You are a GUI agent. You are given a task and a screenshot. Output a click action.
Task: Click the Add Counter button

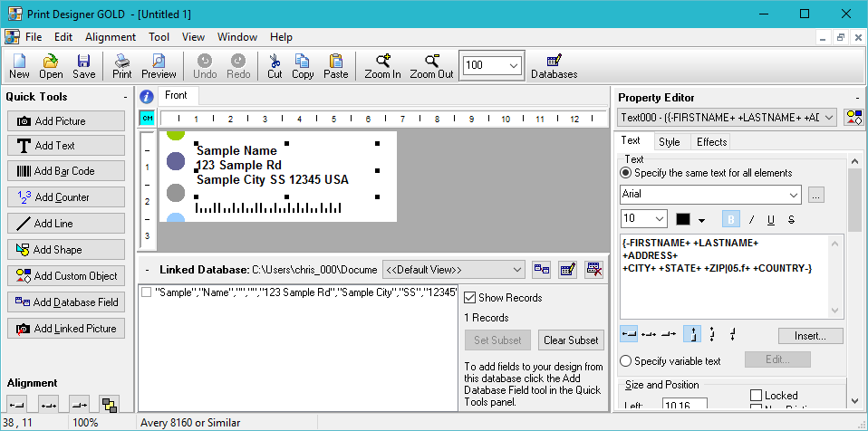pos(66,197)
